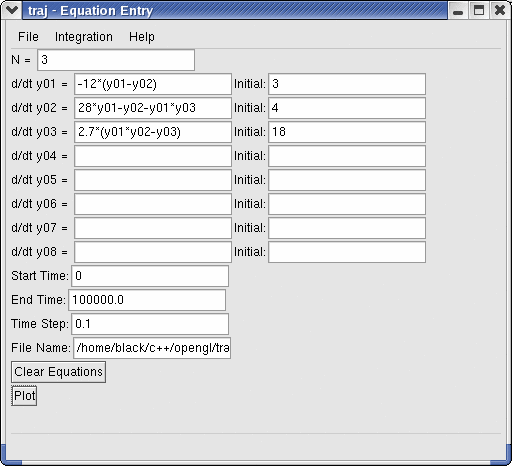Focus the Start Time field
The height and width of the screenshot is (466, 512).
pos(150,276)
